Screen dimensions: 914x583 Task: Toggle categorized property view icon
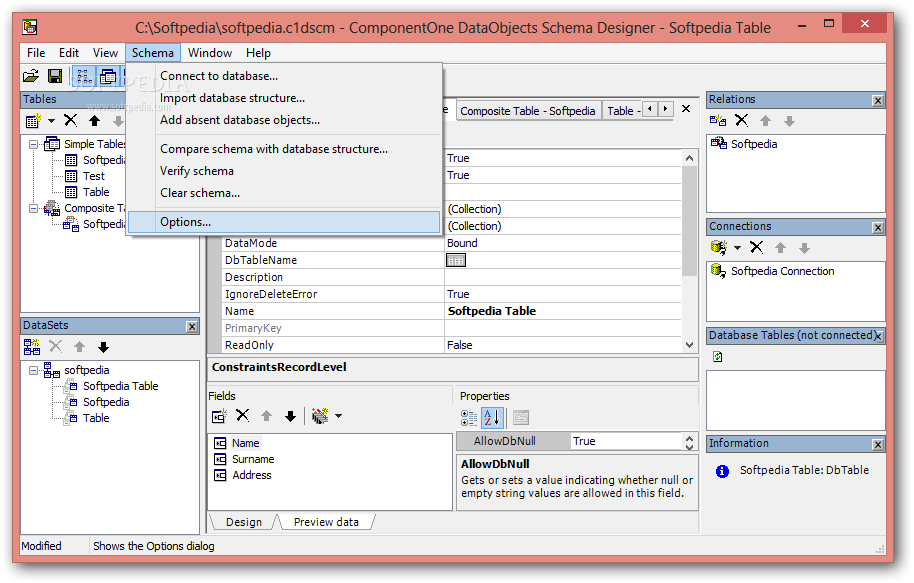click(x=469, y=417)
